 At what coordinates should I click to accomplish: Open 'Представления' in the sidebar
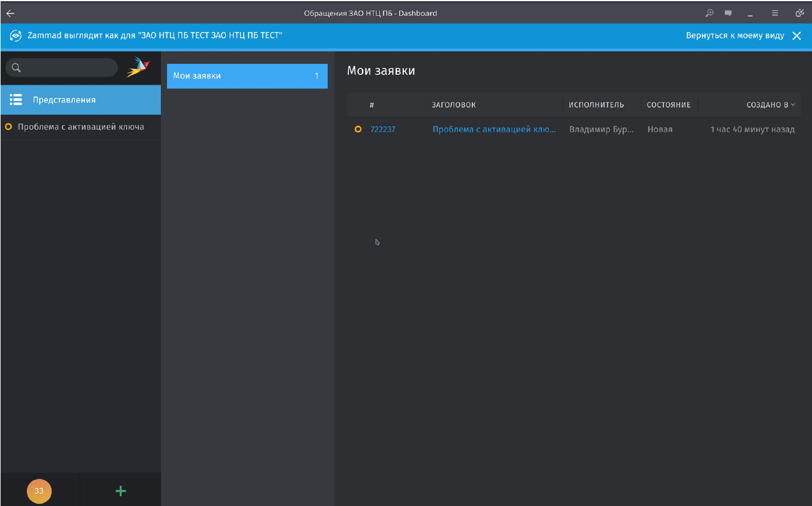tap(81, 100)
